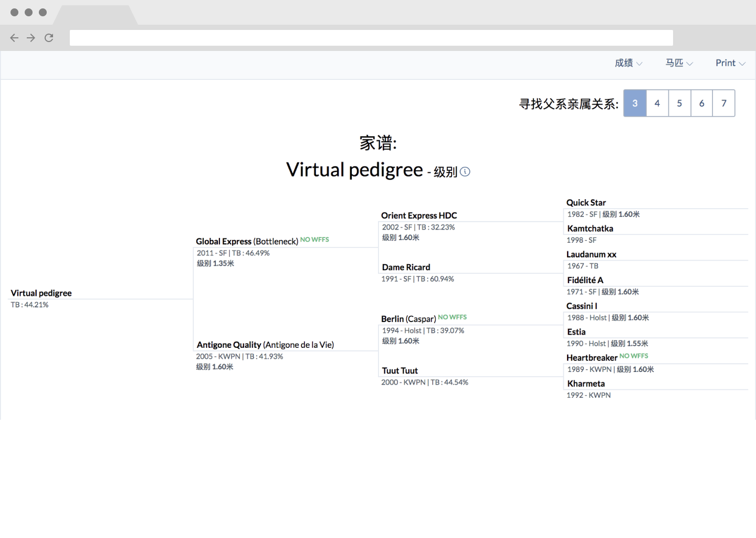Expand the 马匹 dropdown menu
756x538 pixels.
click(x=679, y=63)
